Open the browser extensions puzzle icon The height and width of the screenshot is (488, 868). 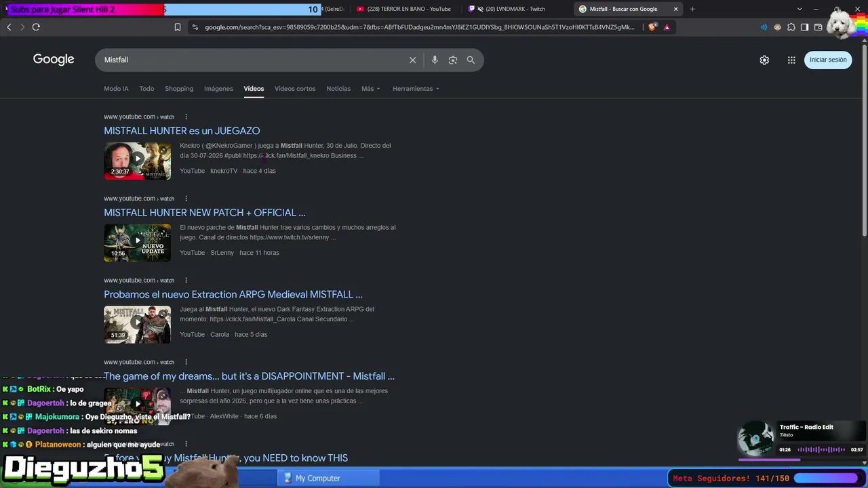click(x=791, y=27)
